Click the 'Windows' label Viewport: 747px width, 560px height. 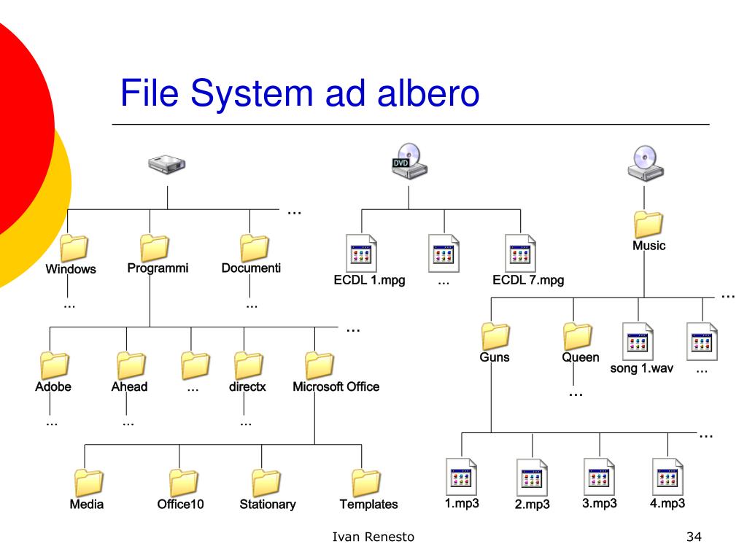(71, 269)
